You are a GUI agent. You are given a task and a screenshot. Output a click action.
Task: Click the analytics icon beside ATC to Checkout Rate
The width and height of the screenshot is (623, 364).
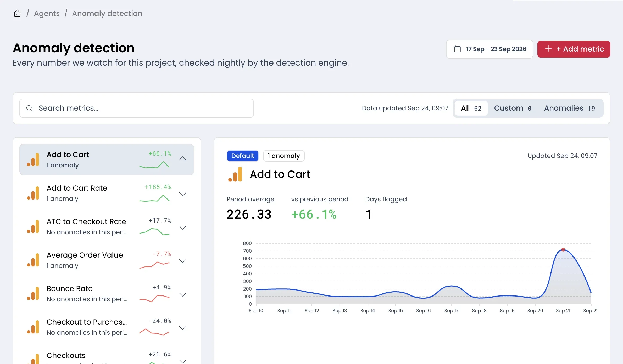(x=33, y=227)
